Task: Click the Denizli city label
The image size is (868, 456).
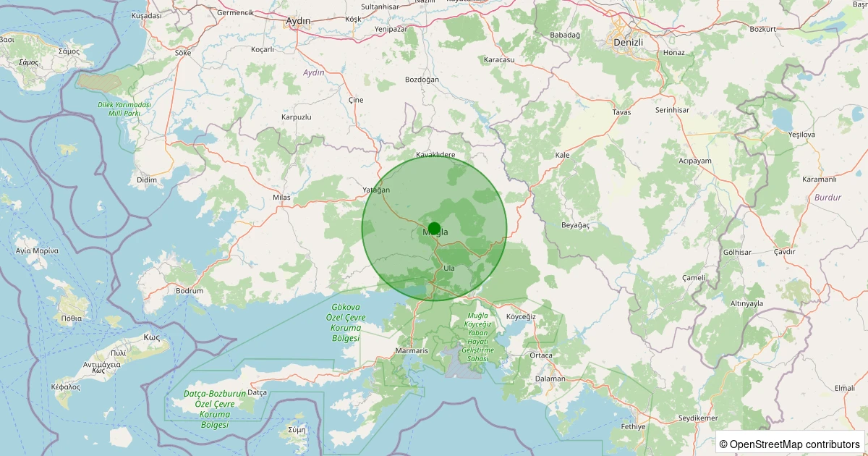Action: (x=627, y=42)
